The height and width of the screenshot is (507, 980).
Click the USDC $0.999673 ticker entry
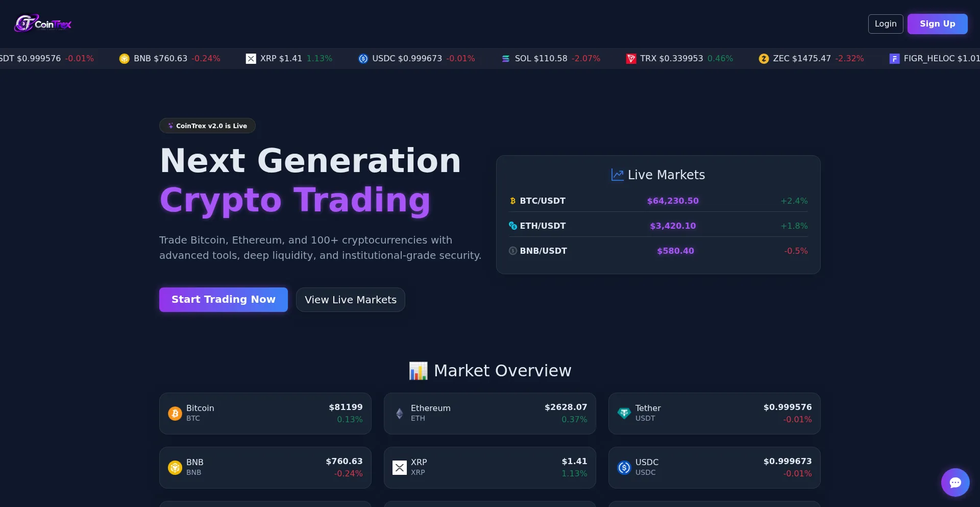point(416,59)
